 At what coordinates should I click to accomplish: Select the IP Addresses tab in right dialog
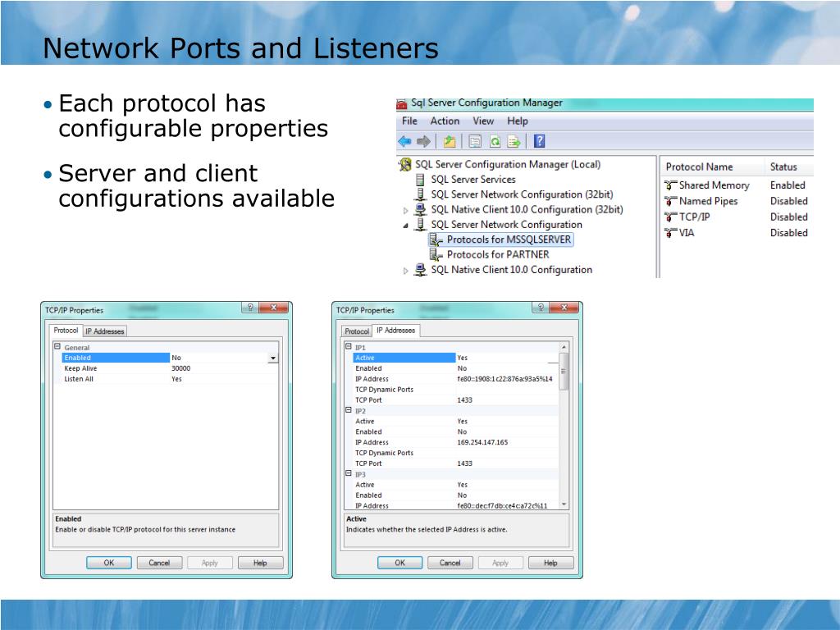[395, 330]
